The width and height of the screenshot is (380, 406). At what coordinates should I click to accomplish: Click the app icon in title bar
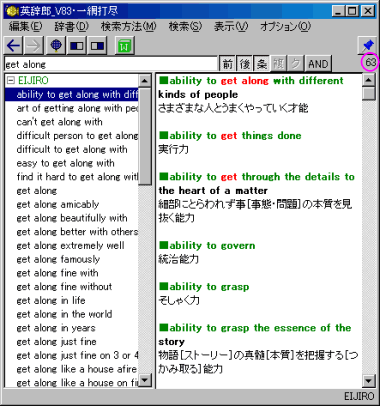click(11, 11)
